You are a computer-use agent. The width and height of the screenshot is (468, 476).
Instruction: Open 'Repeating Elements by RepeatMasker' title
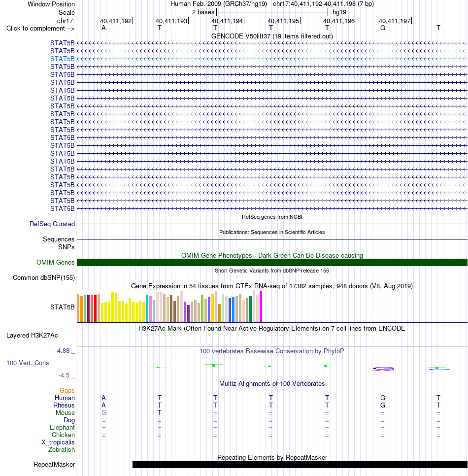(272, 457)
